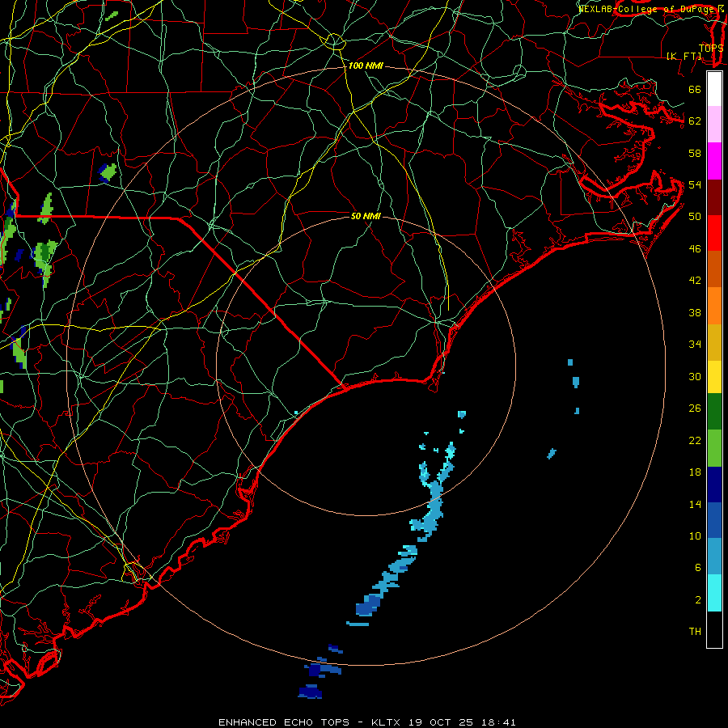Click the '19 OCT 25' date text

pos(441,722)
